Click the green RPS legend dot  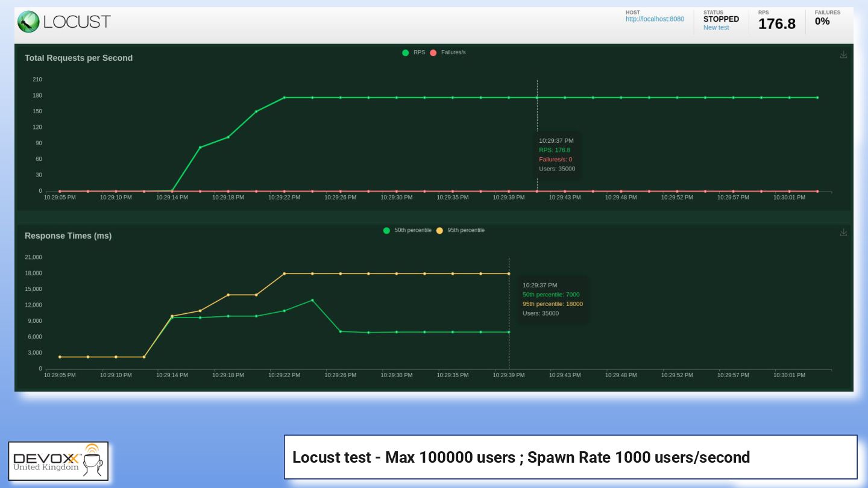pos(406,53)
